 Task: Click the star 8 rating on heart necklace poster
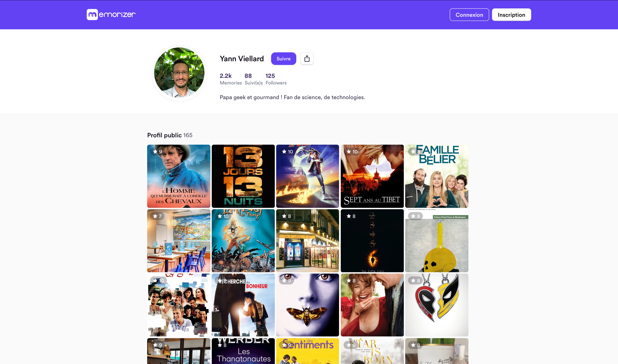point(415,281)
